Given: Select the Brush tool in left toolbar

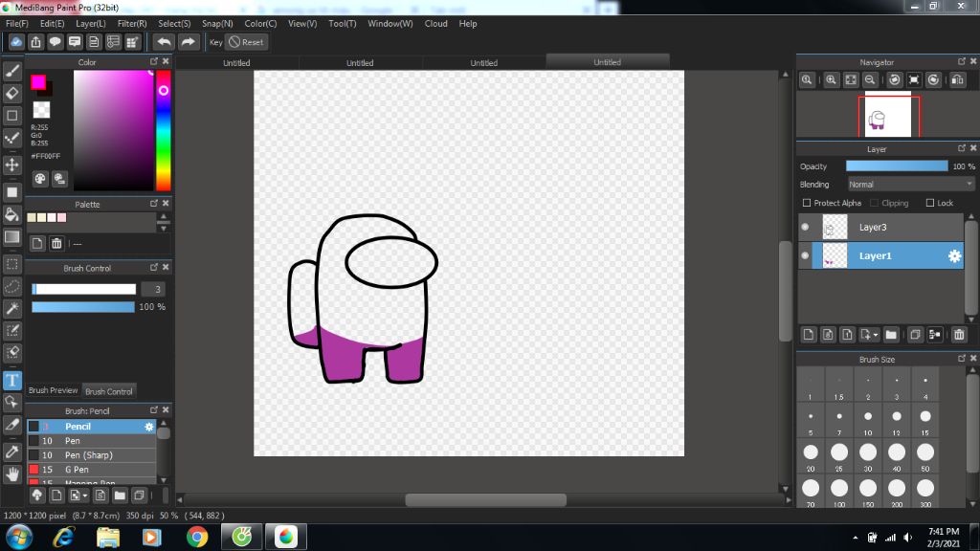Looking at the screenshot, I should point(11,71).
